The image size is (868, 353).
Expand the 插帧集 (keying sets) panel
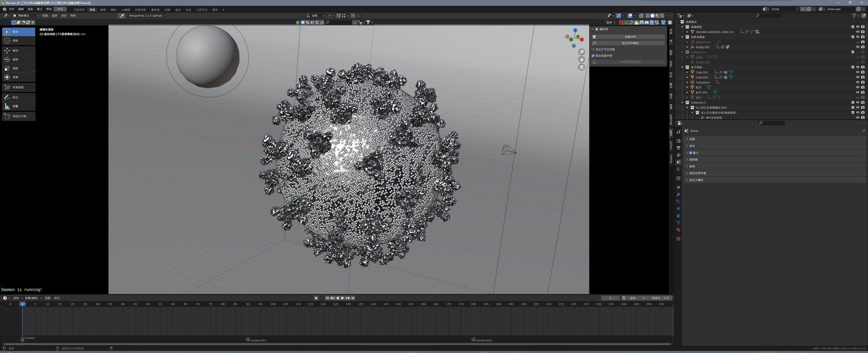(x=775, y=159)
